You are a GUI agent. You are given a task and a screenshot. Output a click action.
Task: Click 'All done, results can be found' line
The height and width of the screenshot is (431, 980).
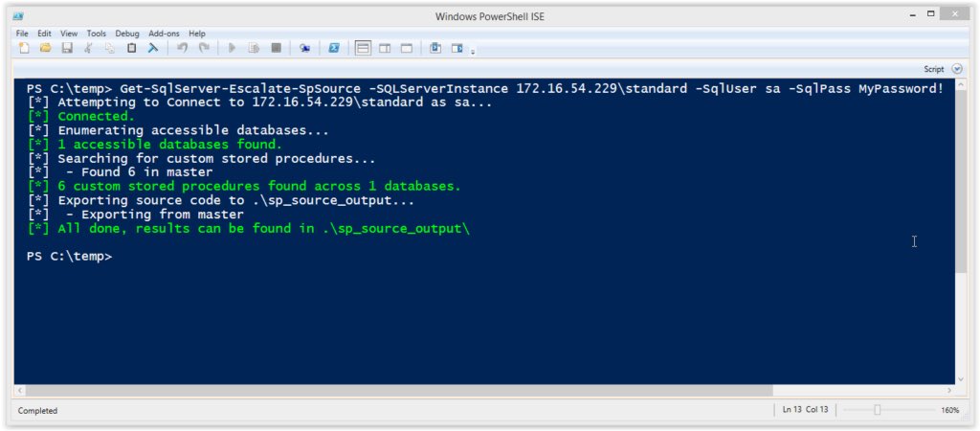249,228
